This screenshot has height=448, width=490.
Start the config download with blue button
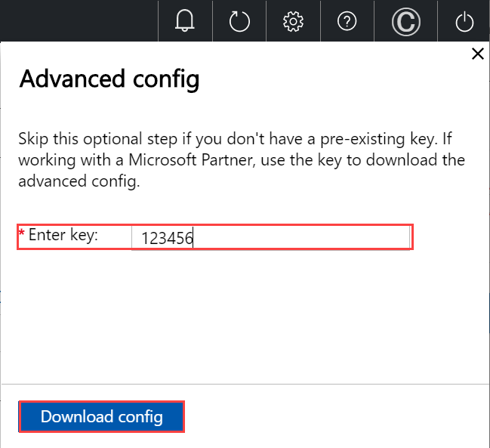[102, 417]
